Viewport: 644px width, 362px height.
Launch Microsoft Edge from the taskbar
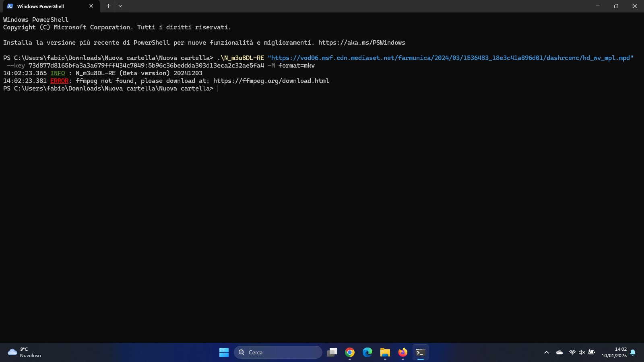click(x=367, y=352)
